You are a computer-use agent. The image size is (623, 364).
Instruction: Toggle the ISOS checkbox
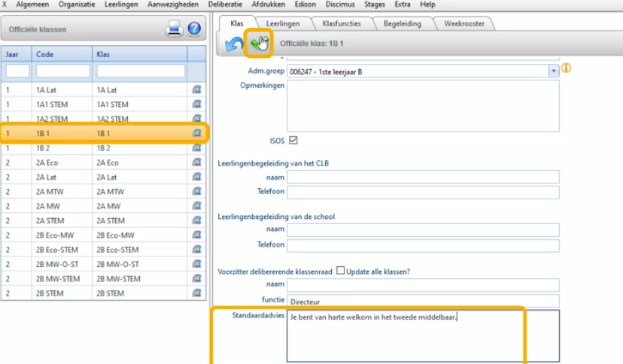coord(293,140)
